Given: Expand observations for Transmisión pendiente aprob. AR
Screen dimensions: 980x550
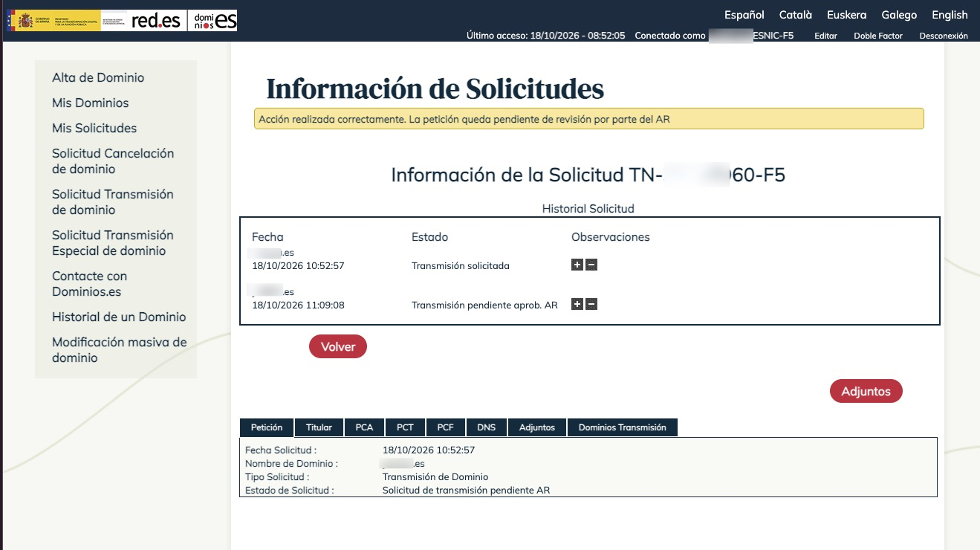Looking at the screenshot, I should pos(577,304).
